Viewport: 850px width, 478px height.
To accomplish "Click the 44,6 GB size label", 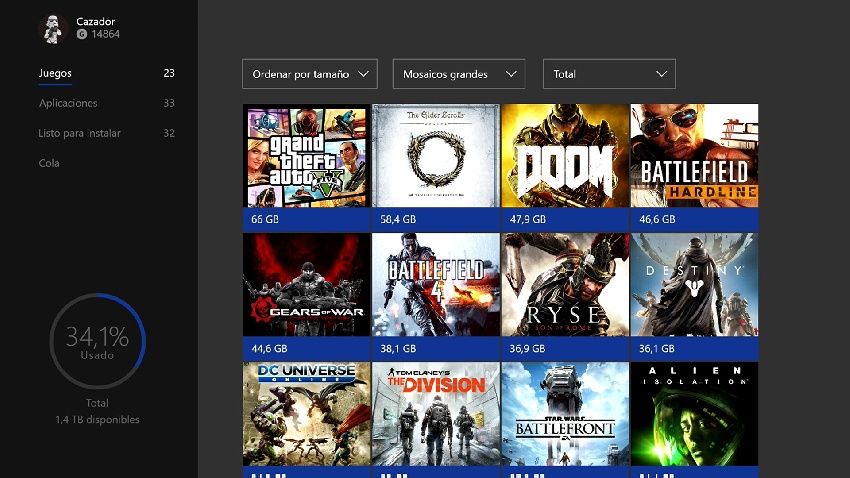I will [269, 348].
